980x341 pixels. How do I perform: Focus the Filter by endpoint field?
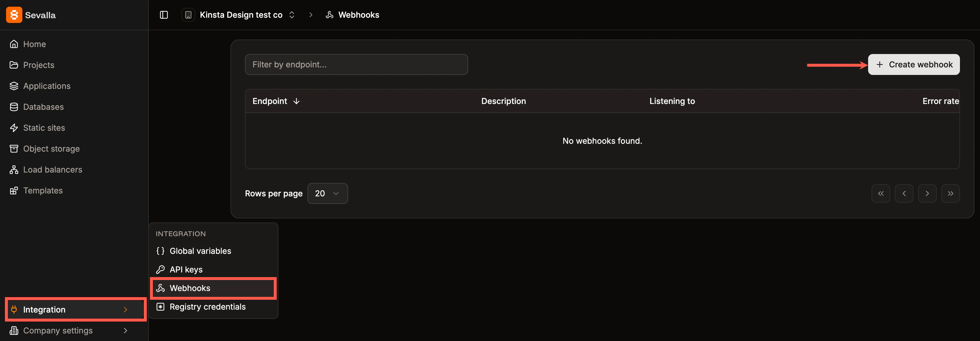[356, 64]
